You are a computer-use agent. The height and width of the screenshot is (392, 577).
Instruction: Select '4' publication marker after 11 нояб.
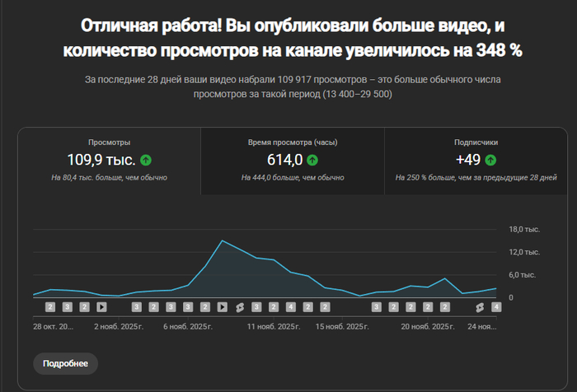coord(290,307)
